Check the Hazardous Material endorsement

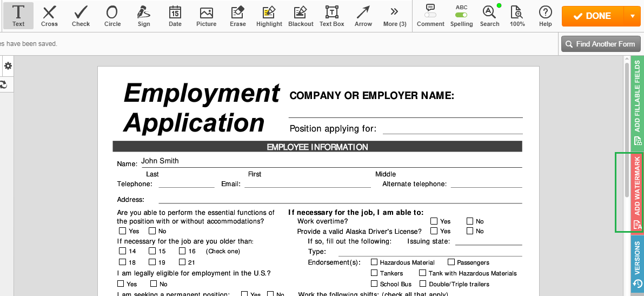374,262
